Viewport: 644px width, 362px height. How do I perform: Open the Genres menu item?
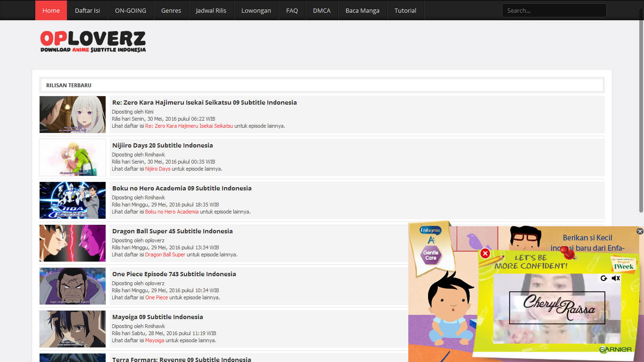point(171,10)
